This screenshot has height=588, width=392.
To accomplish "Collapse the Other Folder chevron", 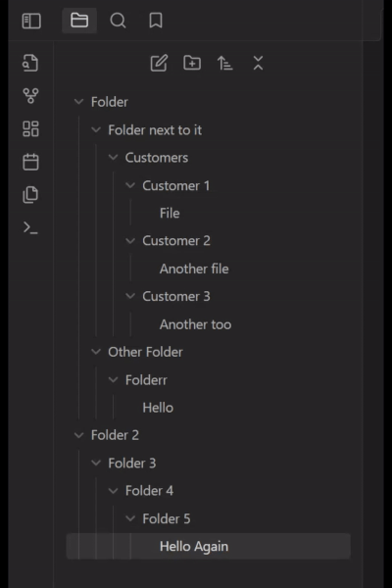I will click(96, 352).
